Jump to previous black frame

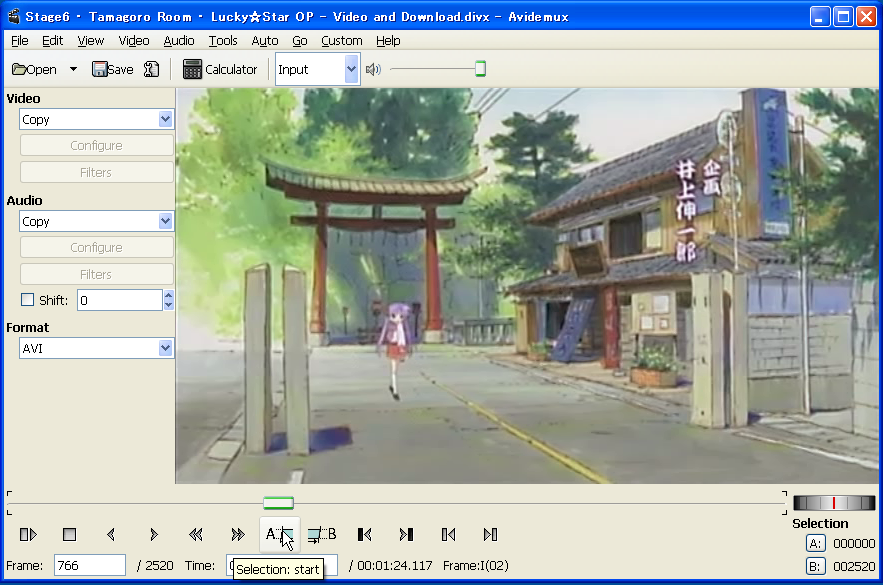coord(364,534)
